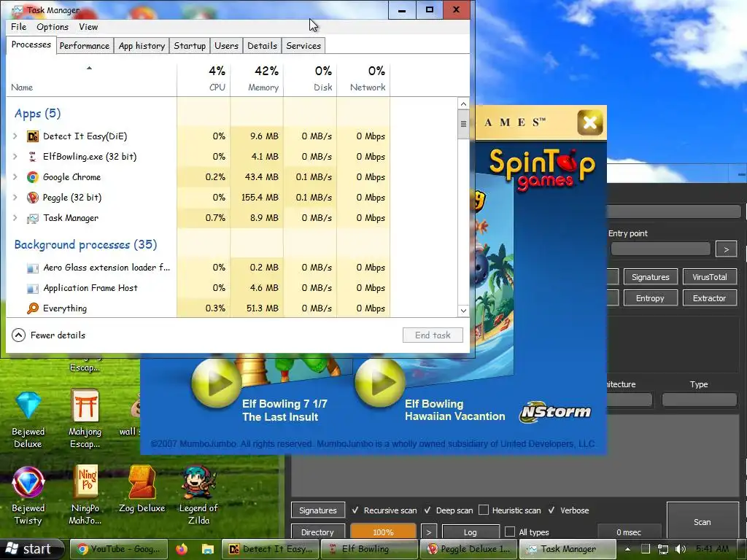Open Zog Deluxe desktop shortcut
This screenshot has width=747, height=560.
click(x=142, y=489)
